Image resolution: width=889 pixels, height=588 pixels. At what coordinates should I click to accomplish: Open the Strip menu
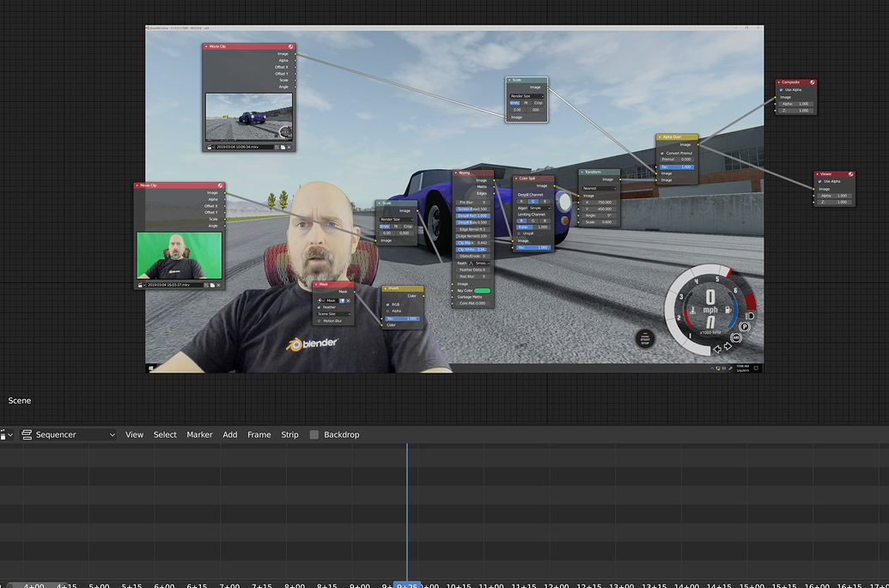point(289,435)
